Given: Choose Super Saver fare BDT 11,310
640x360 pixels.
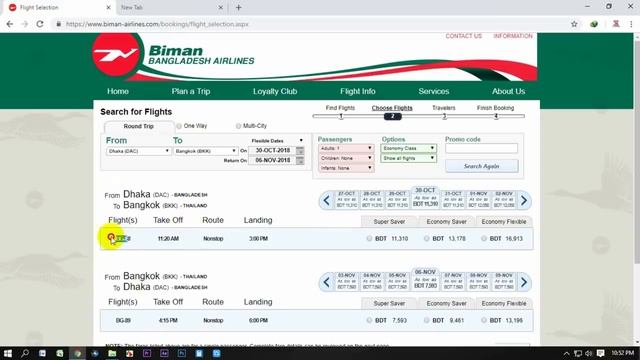Looking at the screenshot, I should click(x=369, y=238).
